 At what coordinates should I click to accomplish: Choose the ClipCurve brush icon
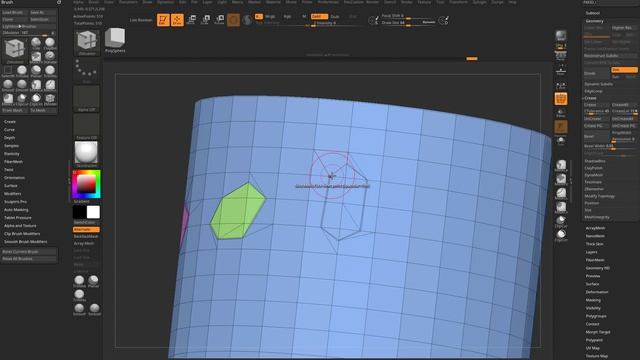pos(22,99)
